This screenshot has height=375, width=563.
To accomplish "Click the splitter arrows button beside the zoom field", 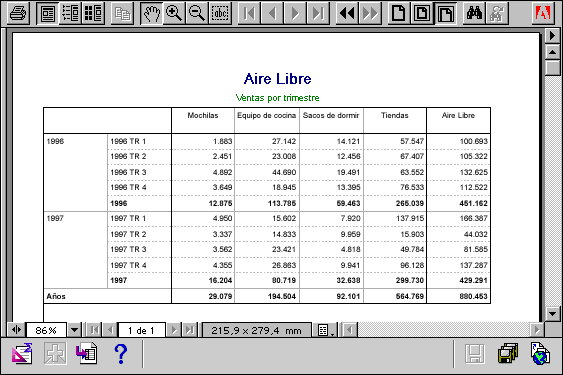I will pos(16,330).
